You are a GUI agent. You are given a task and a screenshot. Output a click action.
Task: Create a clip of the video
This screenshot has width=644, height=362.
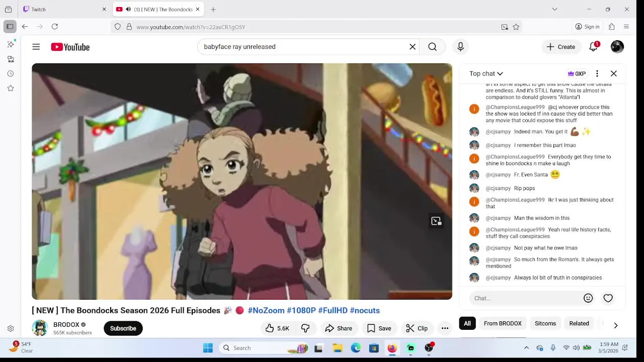(x=417, y=328)
